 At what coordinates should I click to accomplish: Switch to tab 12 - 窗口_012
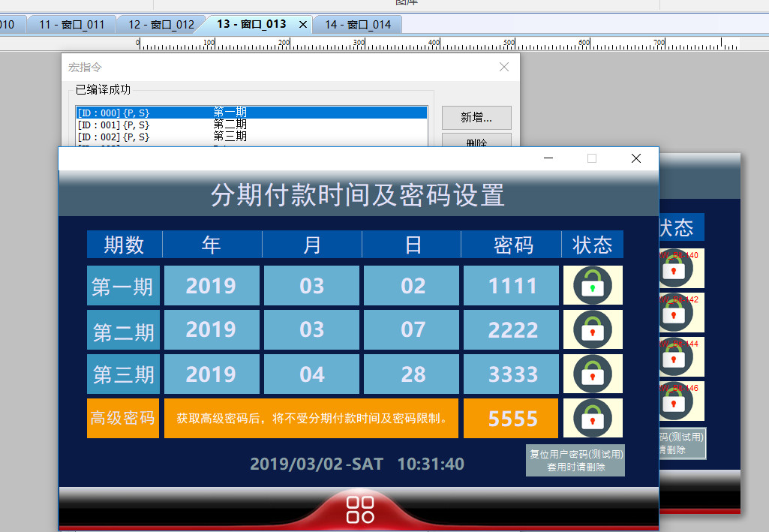click(161, 25)
